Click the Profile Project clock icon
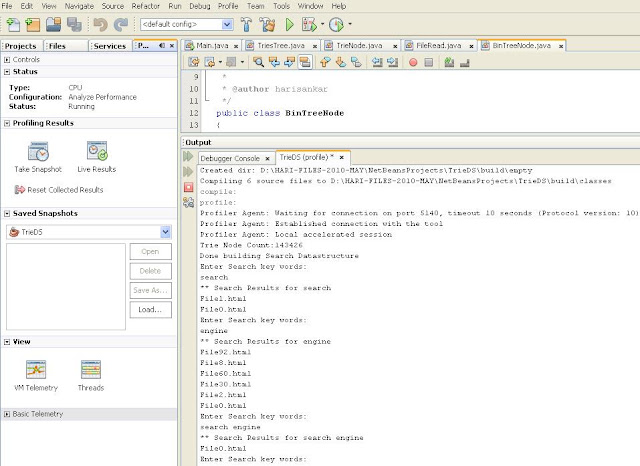The image size is (640, 466). tap(336, 25)
